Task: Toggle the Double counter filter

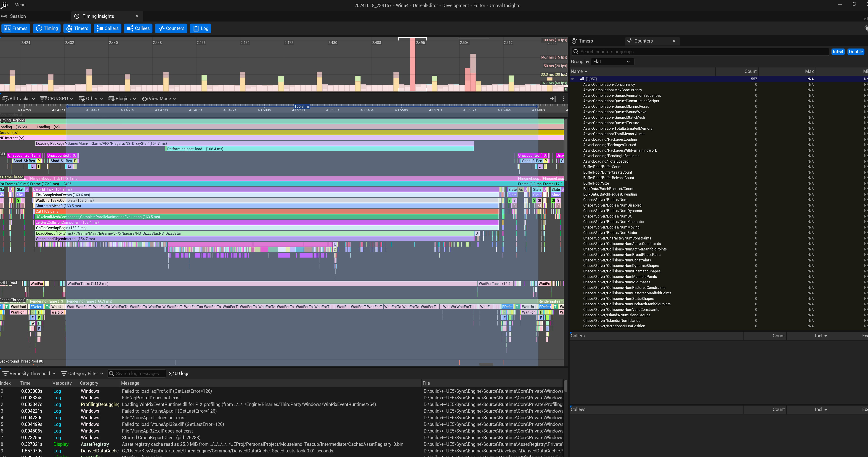Action: tap(855, 52)
